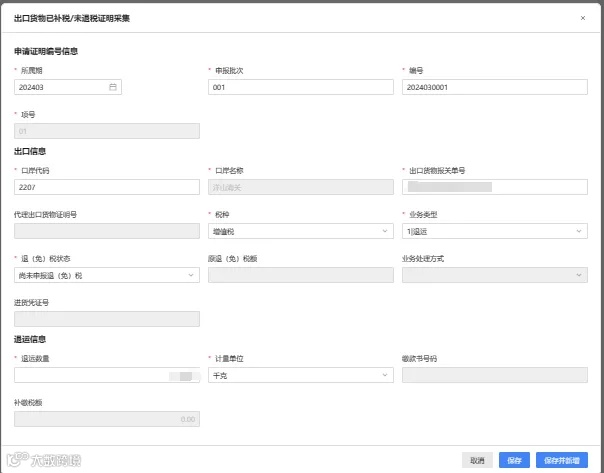Click the 取消 button

point(477,460)
